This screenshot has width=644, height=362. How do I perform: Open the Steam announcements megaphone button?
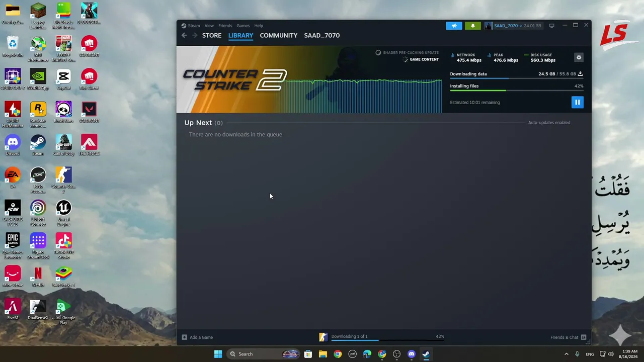[454, 26]
